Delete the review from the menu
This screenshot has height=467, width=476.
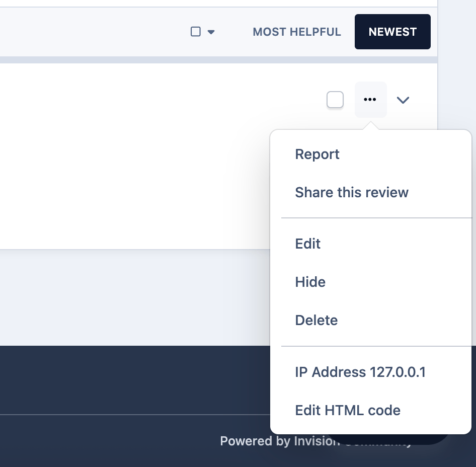(x=316, y=320)
